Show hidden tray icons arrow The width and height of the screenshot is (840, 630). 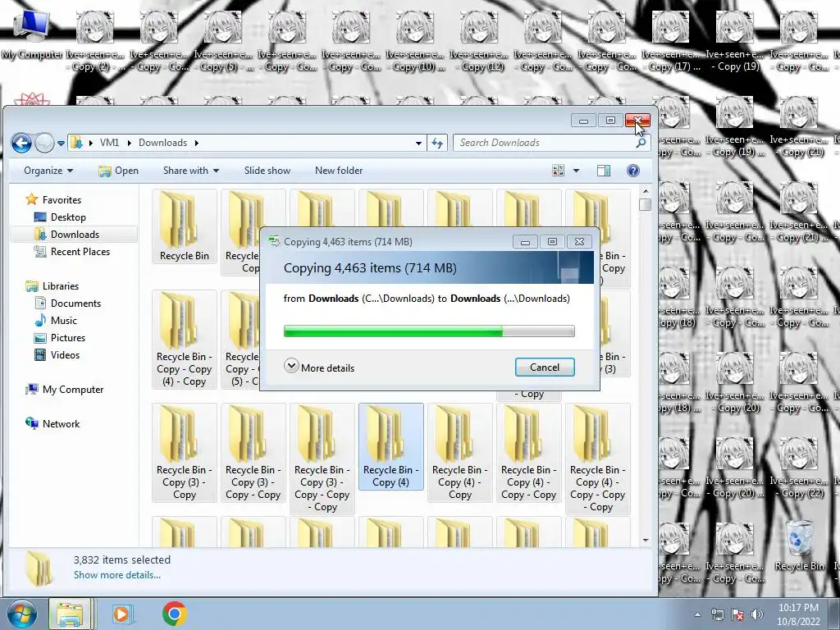(x=697, y=614)
